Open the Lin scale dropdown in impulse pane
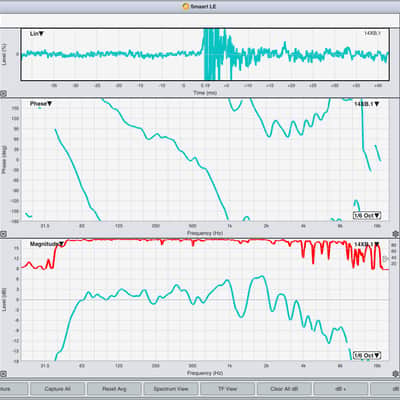This screenshot has height=400, width=400. pyautogui.click(x=37, y=34)
